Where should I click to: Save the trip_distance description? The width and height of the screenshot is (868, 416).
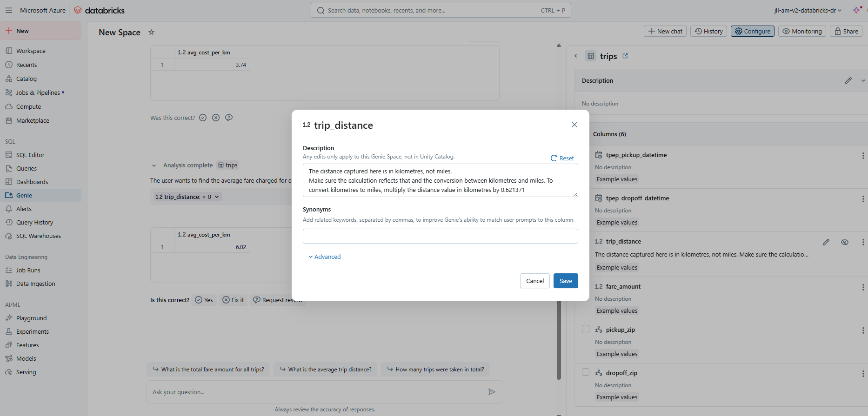tap(565, 281)
